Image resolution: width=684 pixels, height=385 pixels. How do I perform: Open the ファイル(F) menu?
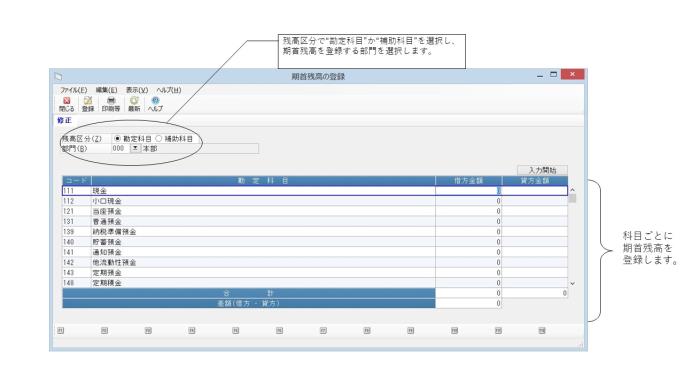click(73, 90)
